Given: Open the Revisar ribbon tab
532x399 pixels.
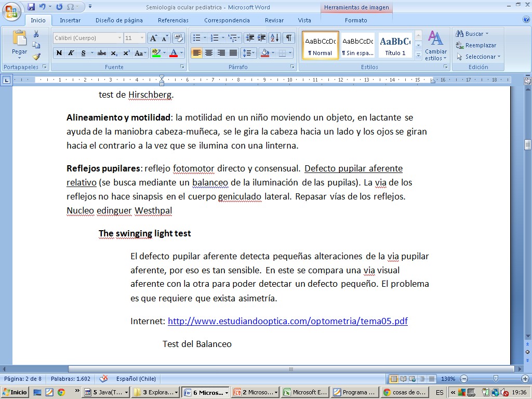Looking at the screenshot, I should pos(274,20).
